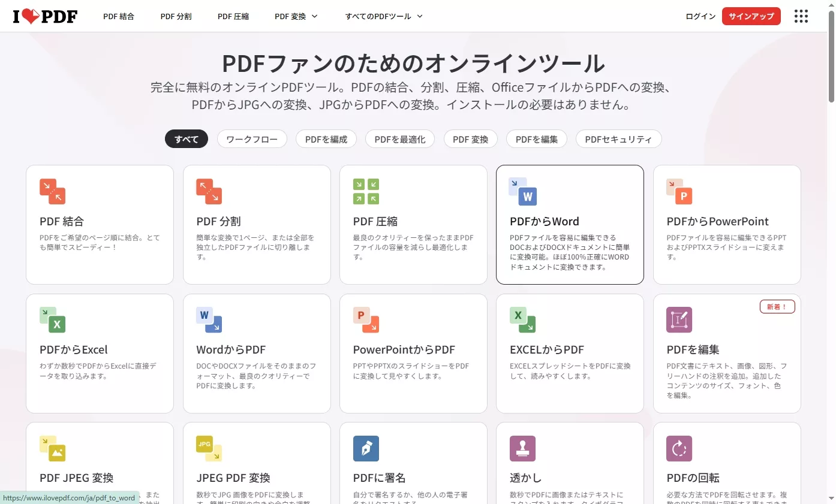Screen dimensions: 836x504
Task: Open the PDFを編集 card title
Action: tap(693, 350)
